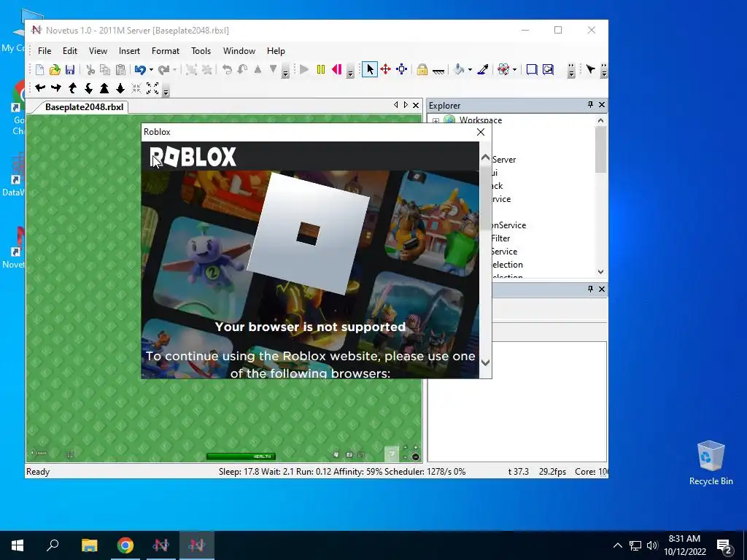The image size is (747, 560).
Task: Open the Insert menu
Action: click(x=129, y=51)
